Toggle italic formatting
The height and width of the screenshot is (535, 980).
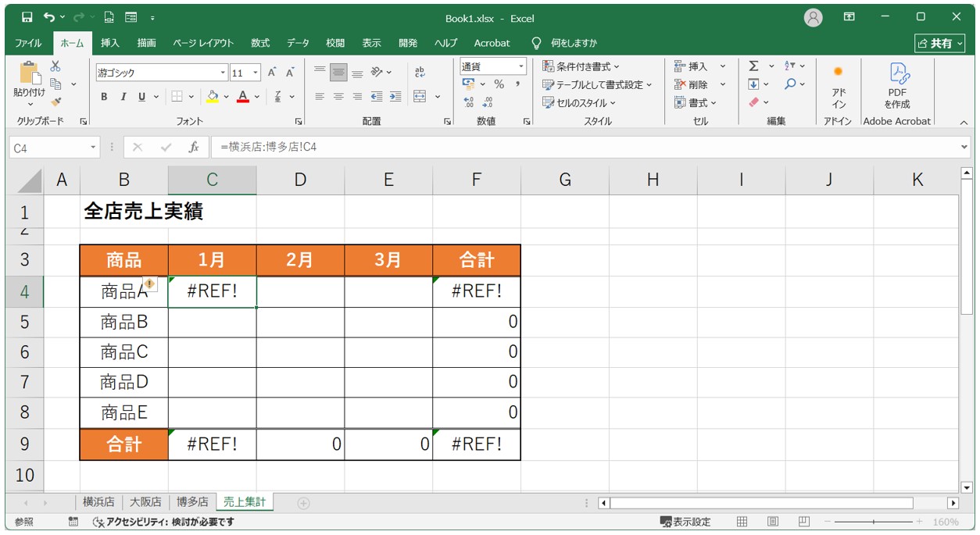(123, 97)
